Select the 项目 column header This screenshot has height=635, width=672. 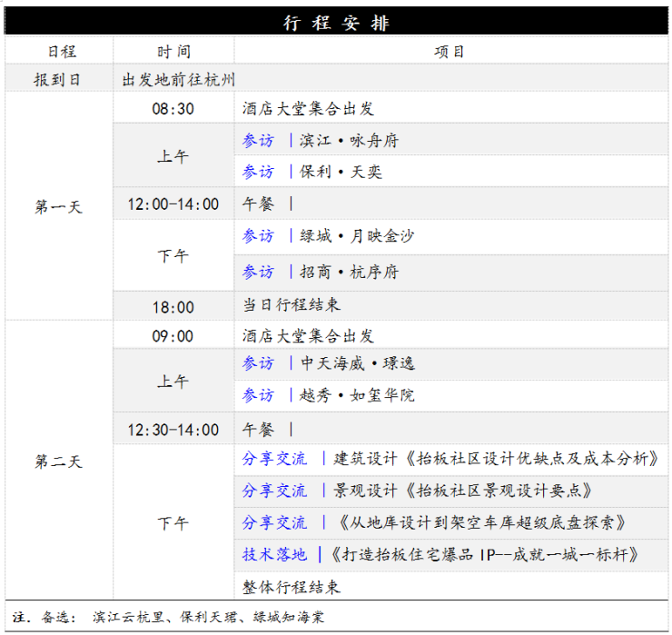pyautogui.click(x=450, y=51)
